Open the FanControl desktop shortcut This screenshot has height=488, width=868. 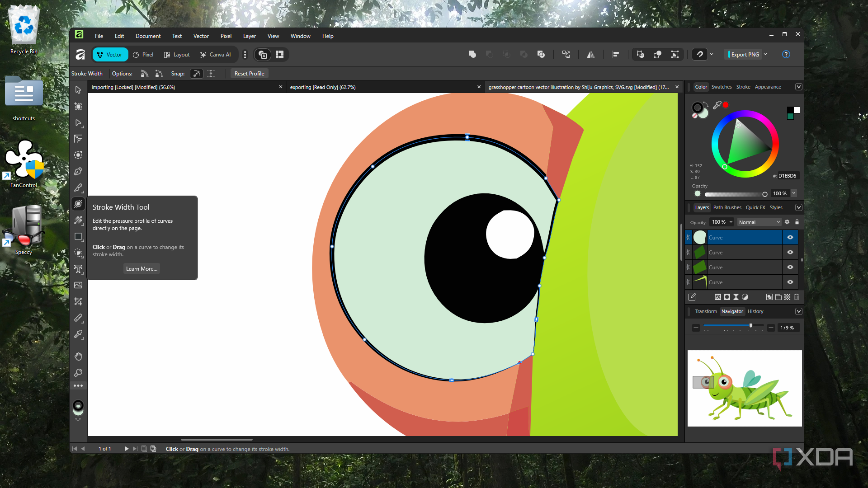click(24, 164)
